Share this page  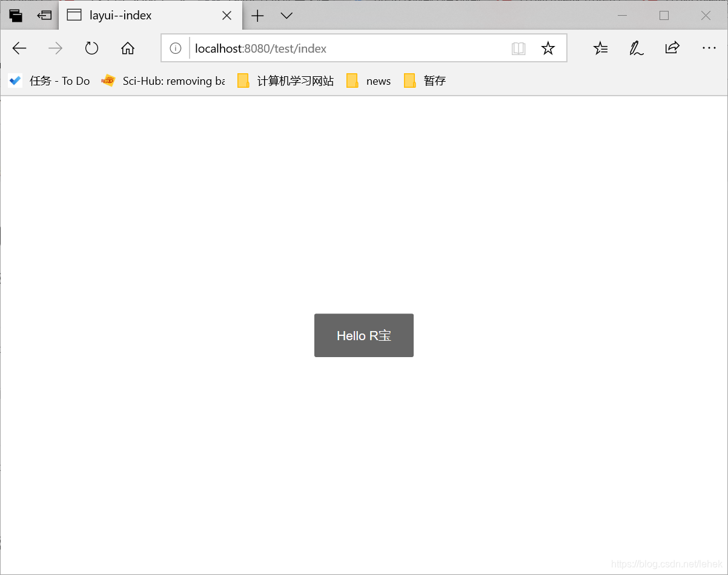pyautogui.click(x=672, y=48)
